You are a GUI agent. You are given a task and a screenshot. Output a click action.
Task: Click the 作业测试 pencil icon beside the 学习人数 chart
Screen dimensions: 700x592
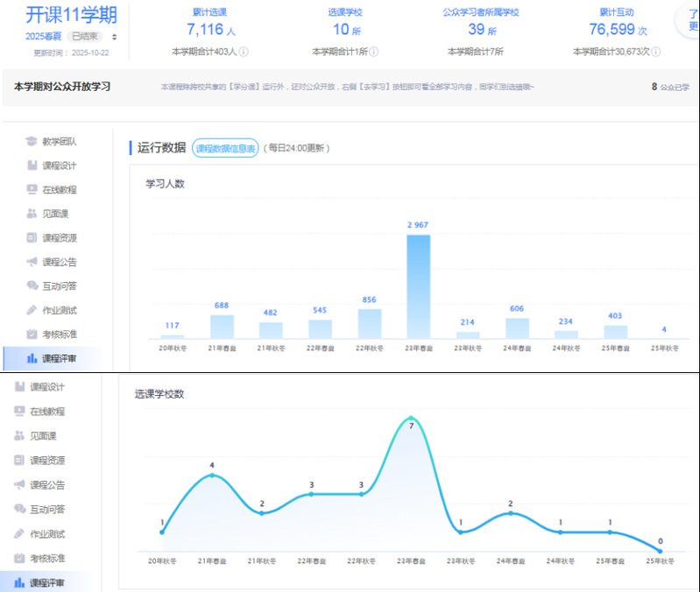pyautogui.click(x=32, y=310)
